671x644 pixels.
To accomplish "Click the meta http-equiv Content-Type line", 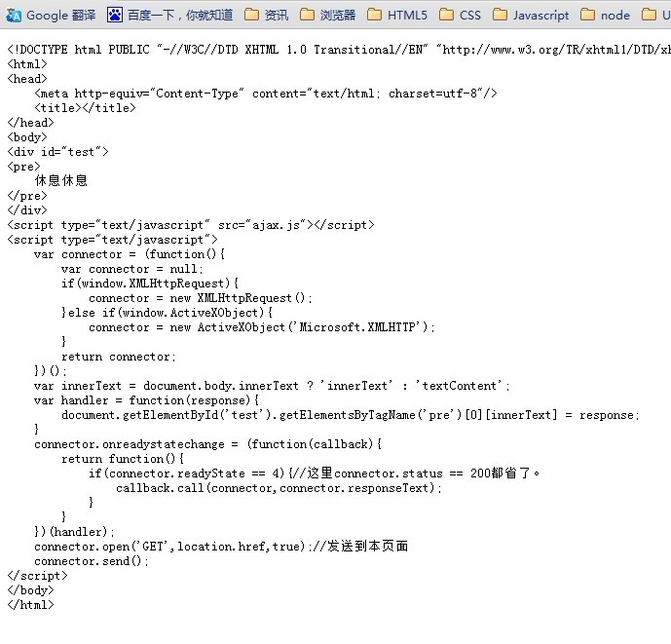I will [266, 94].
